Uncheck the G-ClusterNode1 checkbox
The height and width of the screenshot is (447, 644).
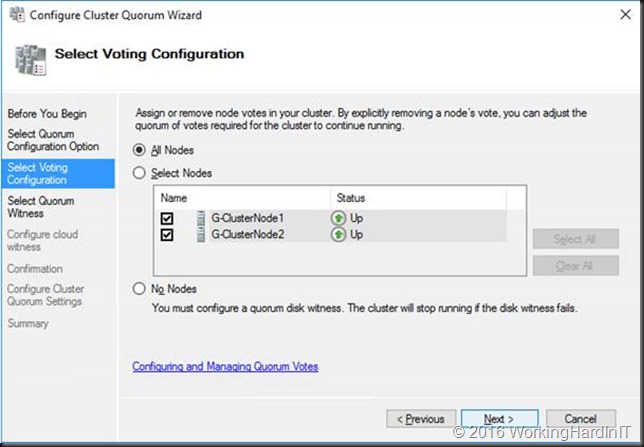tap(167, 218)
